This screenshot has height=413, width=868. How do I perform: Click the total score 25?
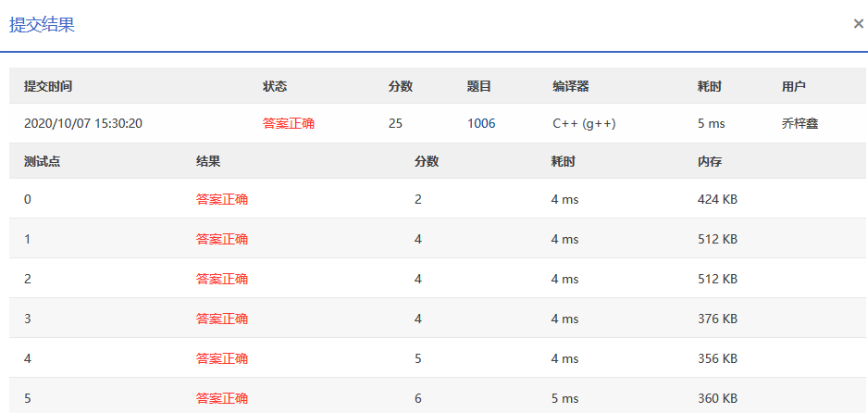(395, 123)
